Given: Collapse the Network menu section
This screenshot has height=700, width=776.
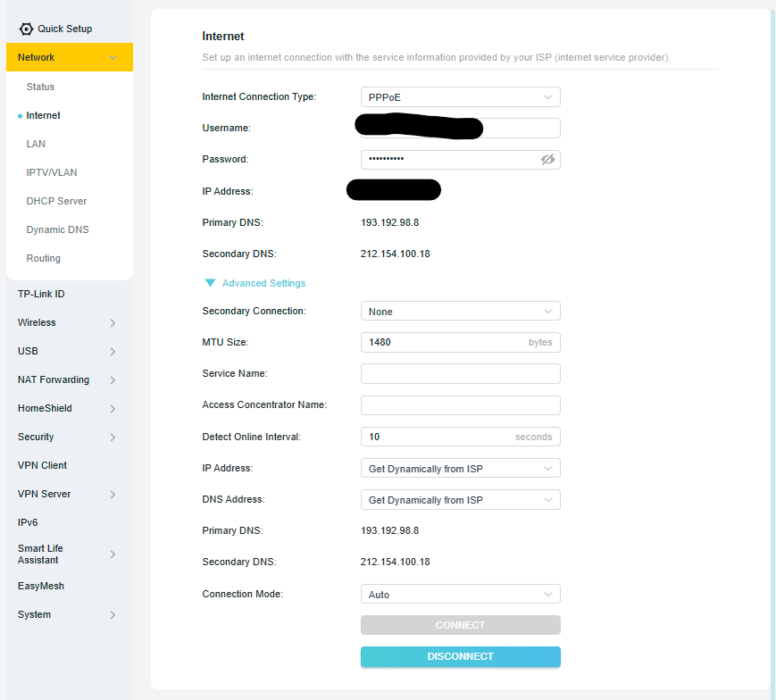Looking at the screenshot, I should click(x=70, y=57).
